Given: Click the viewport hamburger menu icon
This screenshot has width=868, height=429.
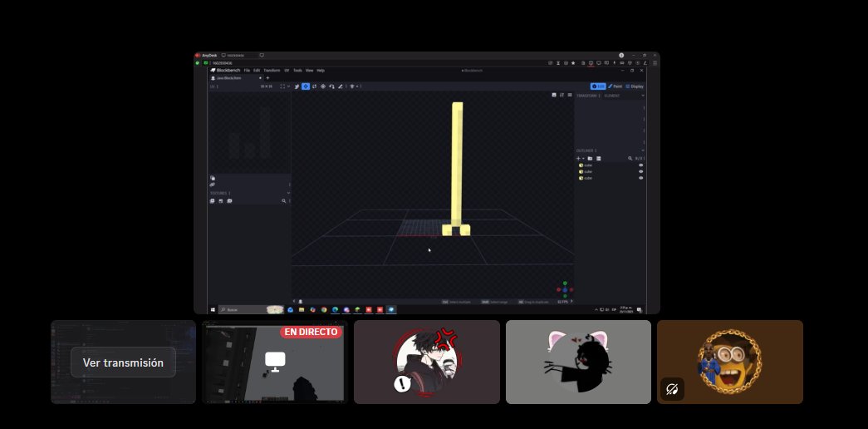Looking at the screenshot, I should pos(570,95).
